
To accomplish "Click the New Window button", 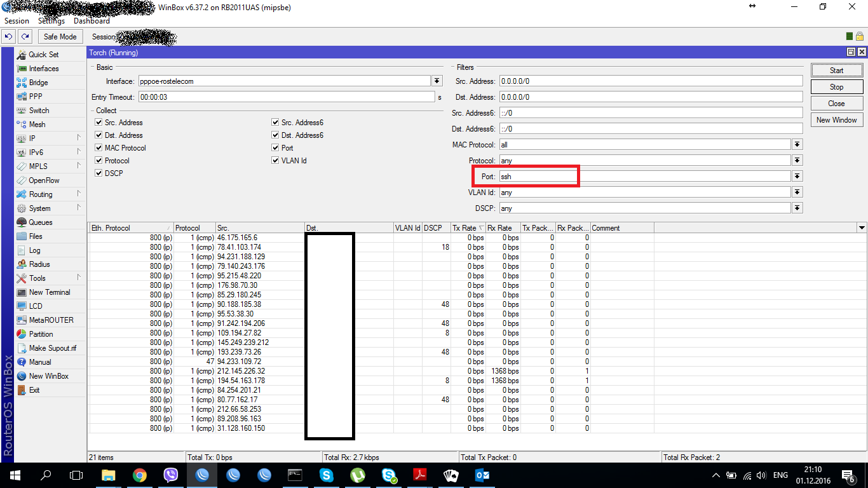I will click(836, 120).
